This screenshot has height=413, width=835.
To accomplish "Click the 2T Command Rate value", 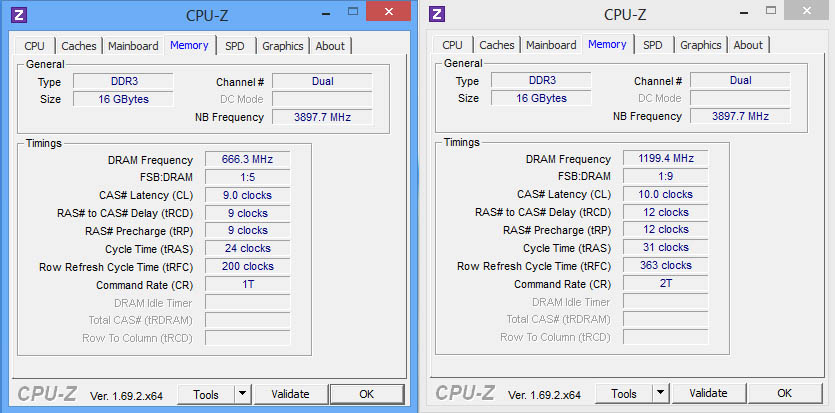I will click(x=666, y=284).
